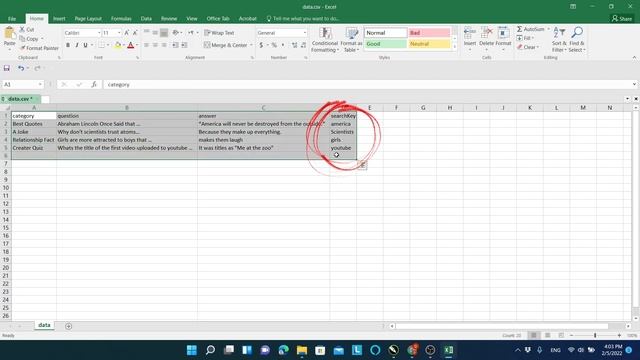This screenshot has height=360, width=640.
Task: Click the Font Color letter A icon
Action: (x=131, y=45)
